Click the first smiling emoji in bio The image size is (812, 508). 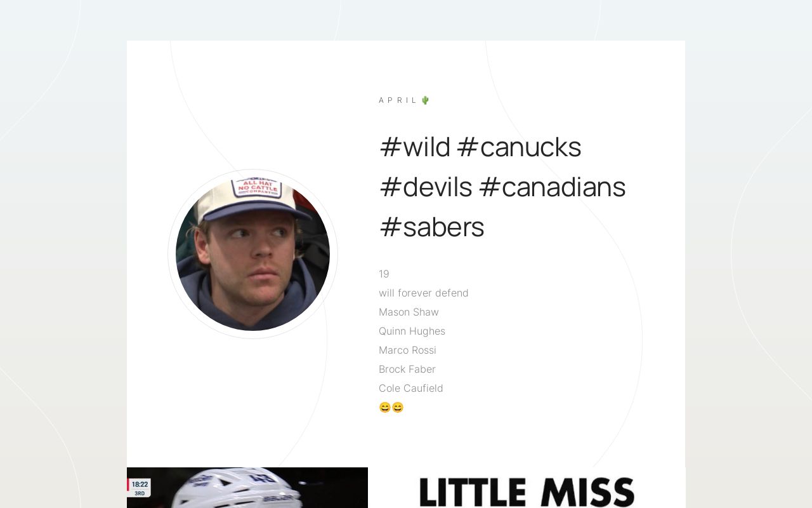385,408
